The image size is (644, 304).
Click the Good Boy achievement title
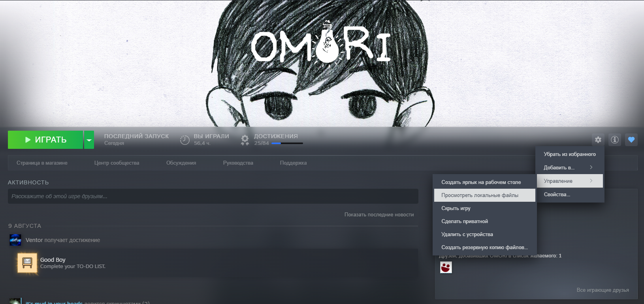pos(53,260)
